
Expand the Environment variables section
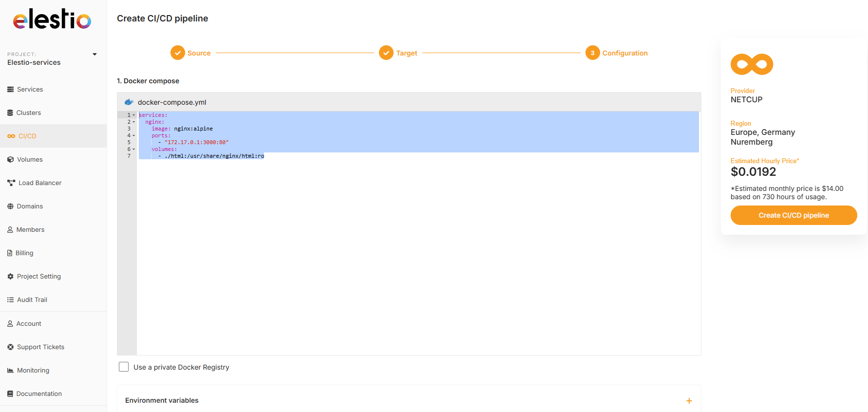689,401
